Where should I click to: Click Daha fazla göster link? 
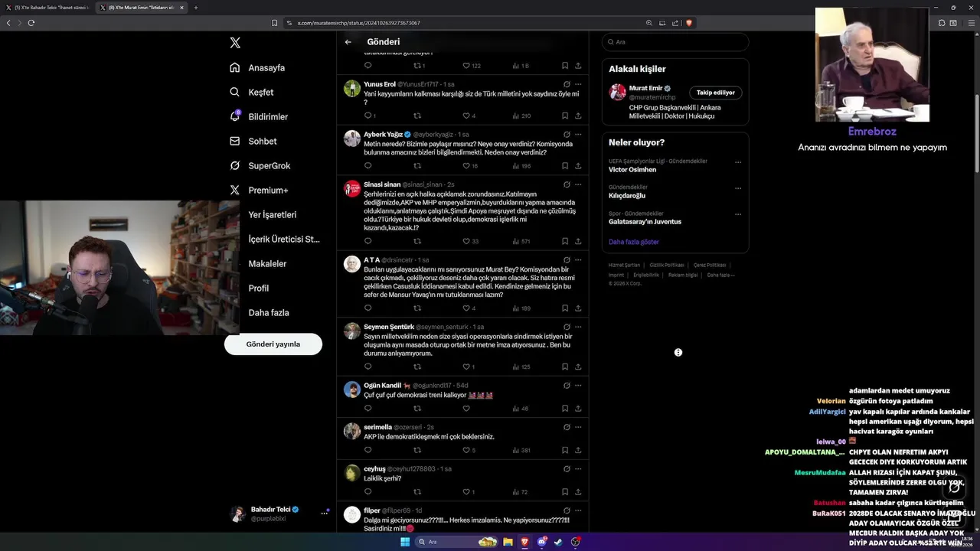point(634,242)
